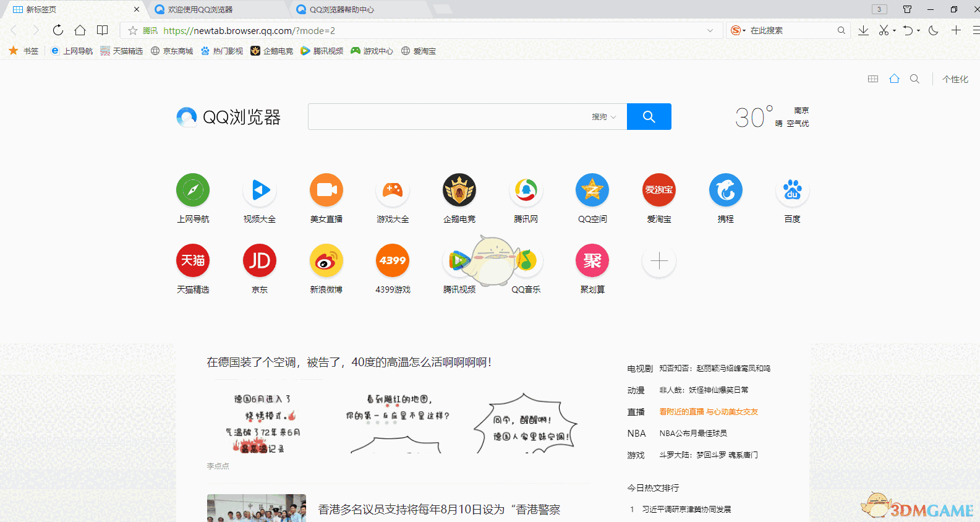
Task: Open the 京东 JD tile
Action: coord(260,260)
